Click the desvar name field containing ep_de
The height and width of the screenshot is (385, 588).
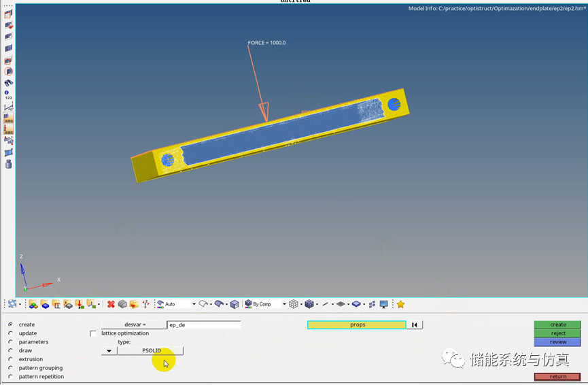tap(204, 324)
